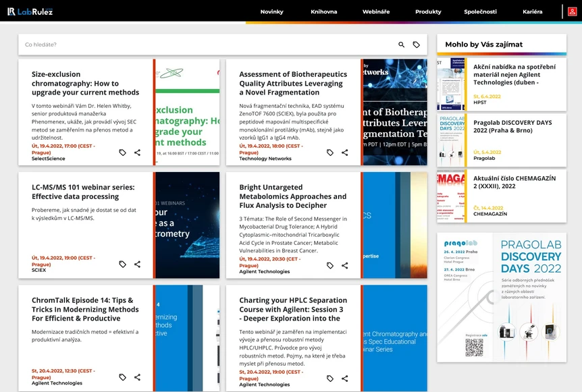Open the Knihovna menu

click(323, 11)
